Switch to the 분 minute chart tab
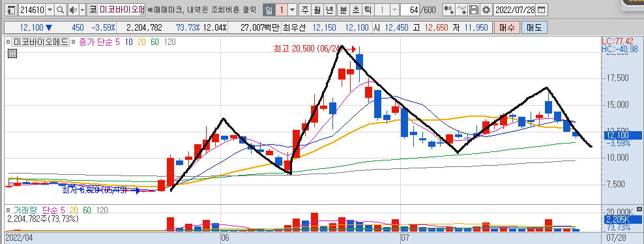Image resolution: width=644 pixels, height=244 pixels. click(343, 10)
